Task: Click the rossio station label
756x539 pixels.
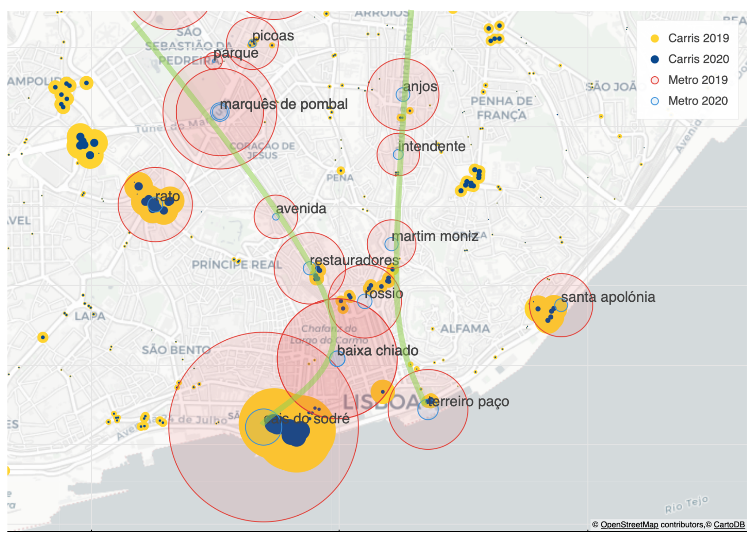Action: coord(384,293)
